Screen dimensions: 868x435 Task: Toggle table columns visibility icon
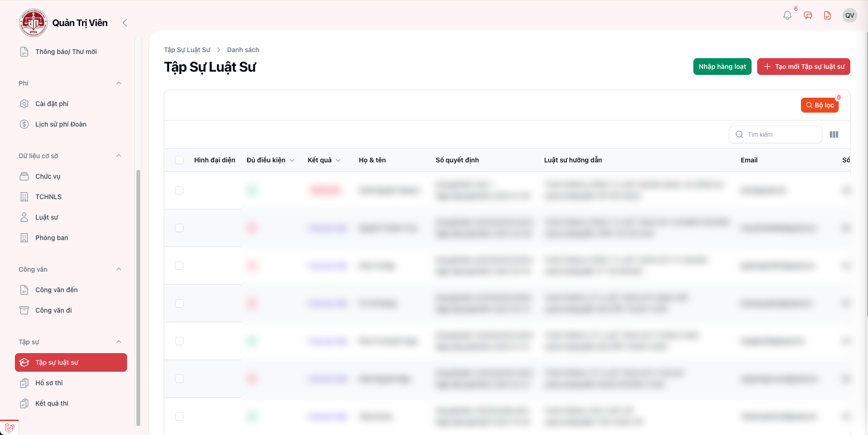tap(834, 134)
